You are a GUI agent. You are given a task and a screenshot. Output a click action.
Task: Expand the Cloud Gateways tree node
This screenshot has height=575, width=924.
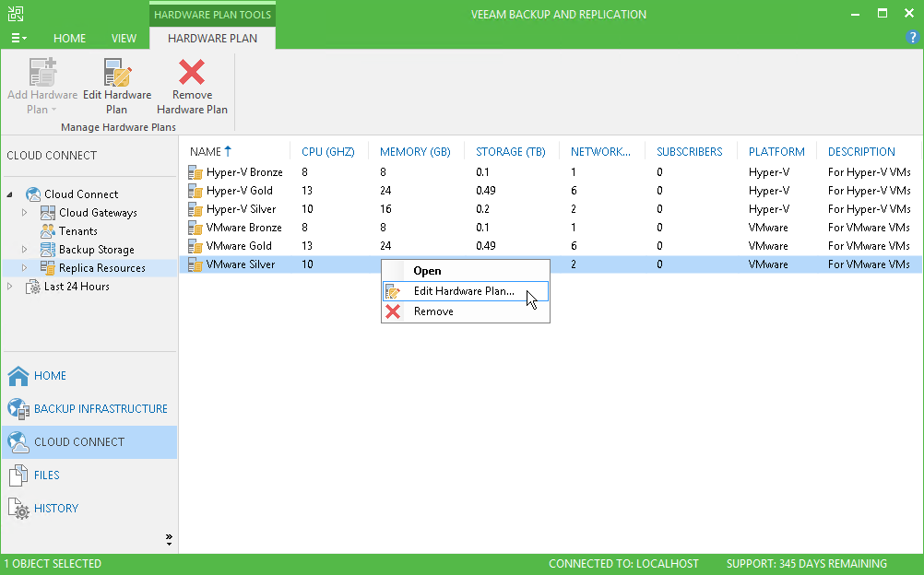pos(24,212)
